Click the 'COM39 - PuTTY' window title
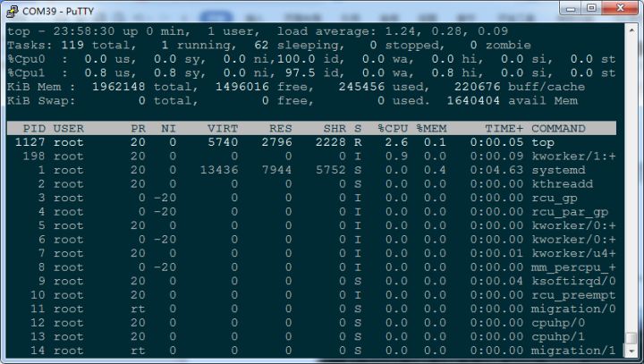This screenshot has height=364, width=644. [x=58, y=11]
